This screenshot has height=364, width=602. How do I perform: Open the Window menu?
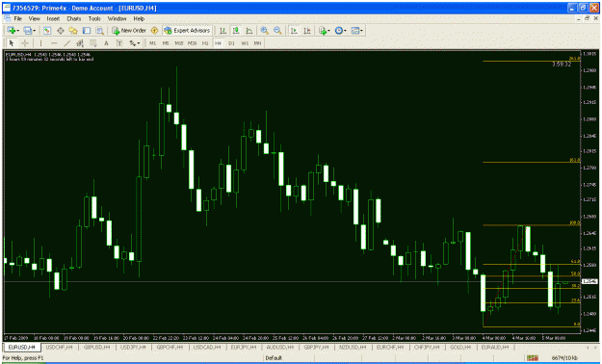click(x=117, y=18)
